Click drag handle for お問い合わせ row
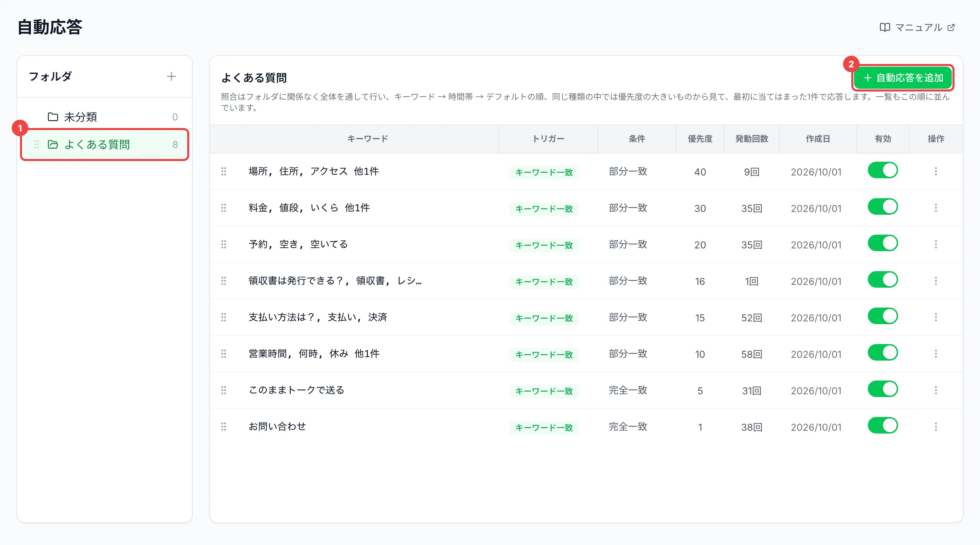The height and width of the screenshot is (545, 980). click(224, 427)
